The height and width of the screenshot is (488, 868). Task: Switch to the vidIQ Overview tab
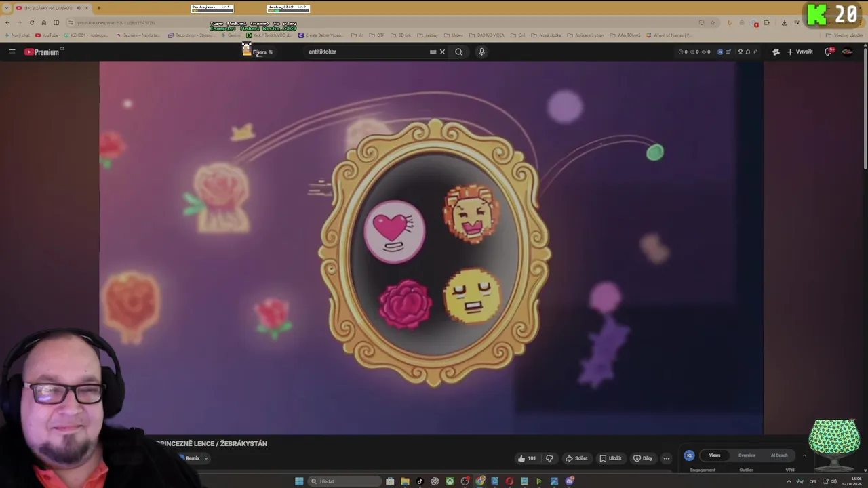747,455
